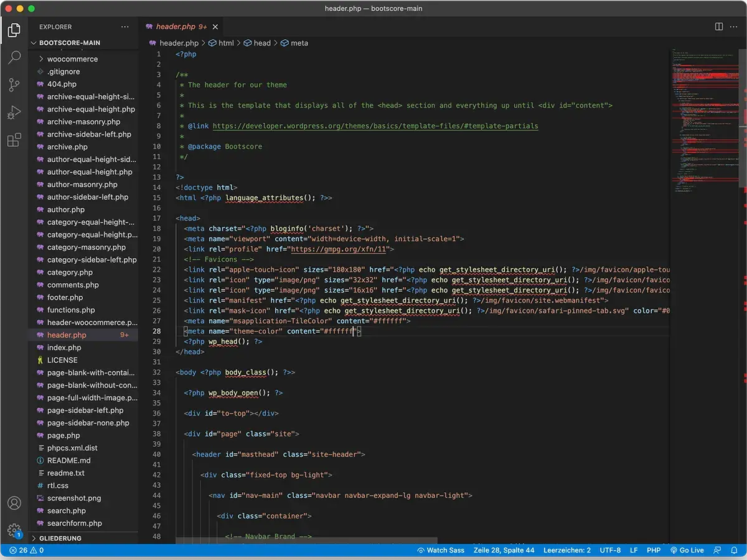Image resolution: width=747 pixels, height=560 pixels.
Task: Collapse the BOOTSCORE-MAIN folder section
Action: (x=83, y=43)
